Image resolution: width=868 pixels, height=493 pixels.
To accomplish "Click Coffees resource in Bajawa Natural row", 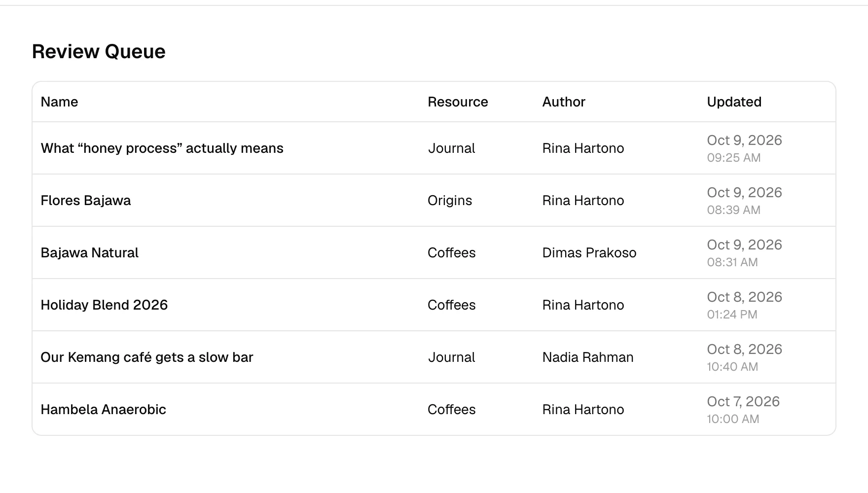I will pyautogui.click(x=452, y=253).
